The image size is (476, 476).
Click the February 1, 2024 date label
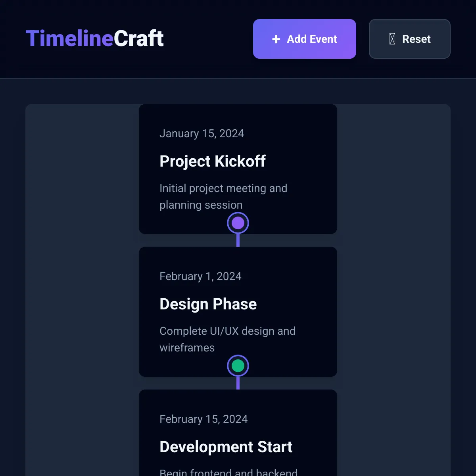[x=200, y=276]
